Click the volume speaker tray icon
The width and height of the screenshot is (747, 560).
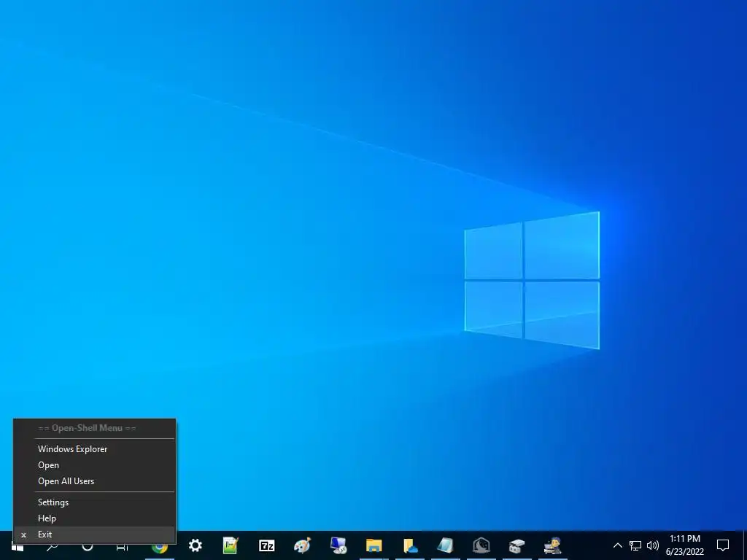click(653, 545)
